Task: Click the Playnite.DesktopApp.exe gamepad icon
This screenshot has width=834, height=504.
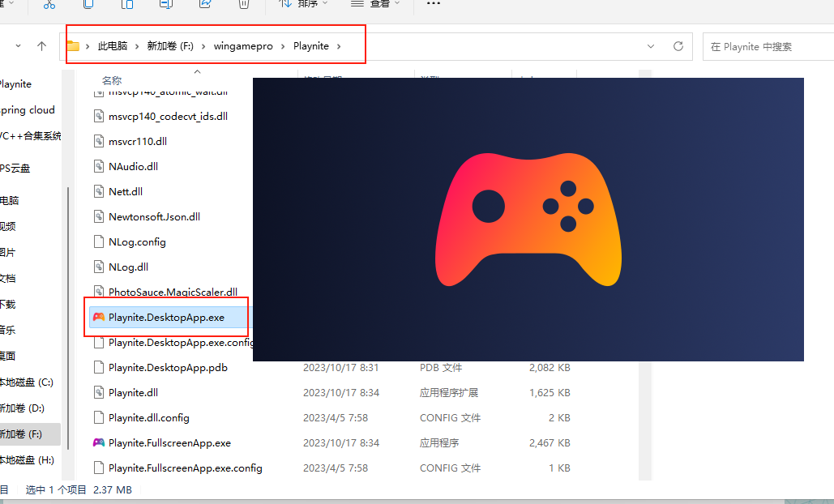Action: click(x=99, y=318)
